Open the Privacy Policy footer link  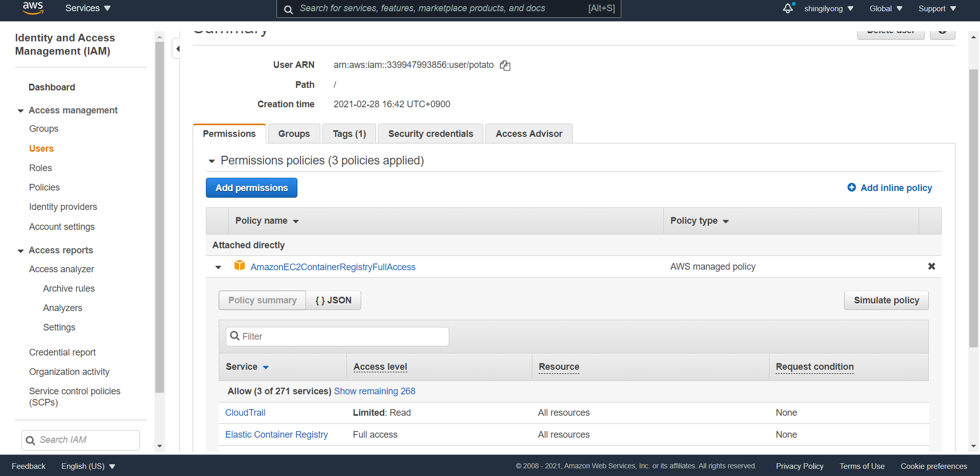[800, 466]
